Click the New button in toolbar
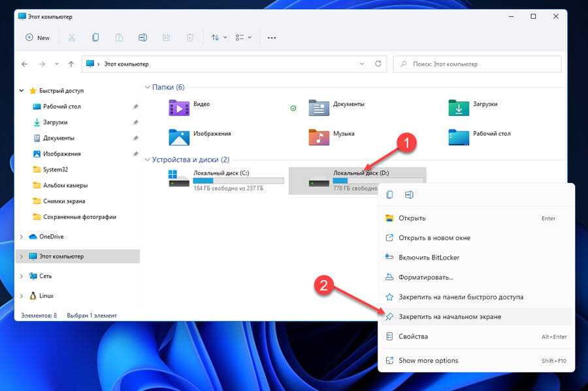The width and height of the screenshot is (588, 391). (x=37, y=37)
